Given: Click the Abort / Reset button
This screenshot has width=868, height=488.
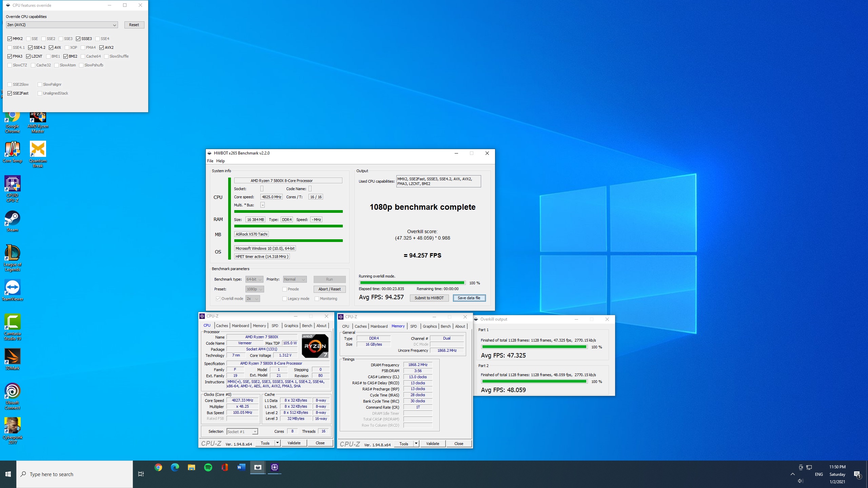Looking at the screenshot, I should coord(330,289).
